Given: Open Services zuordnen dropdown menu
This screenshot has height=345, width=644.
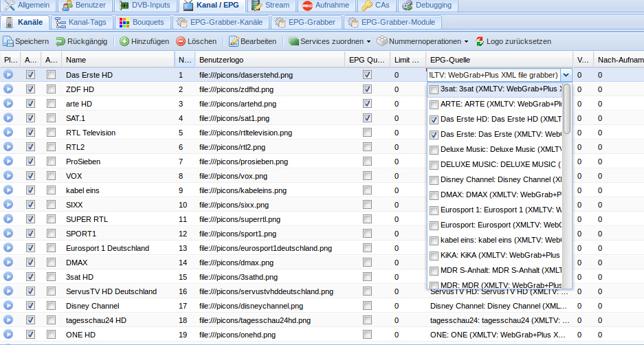Looking at the screenshot, I should pos(329,41).
